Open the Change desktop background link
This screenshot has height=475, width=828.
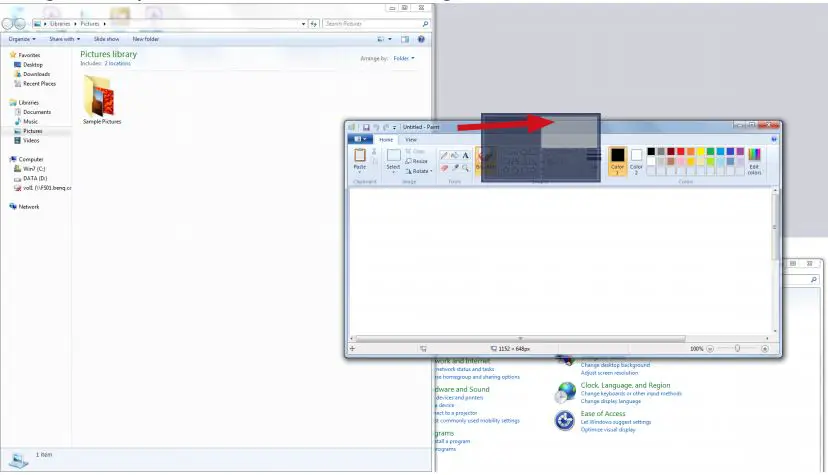pos(615,365)
